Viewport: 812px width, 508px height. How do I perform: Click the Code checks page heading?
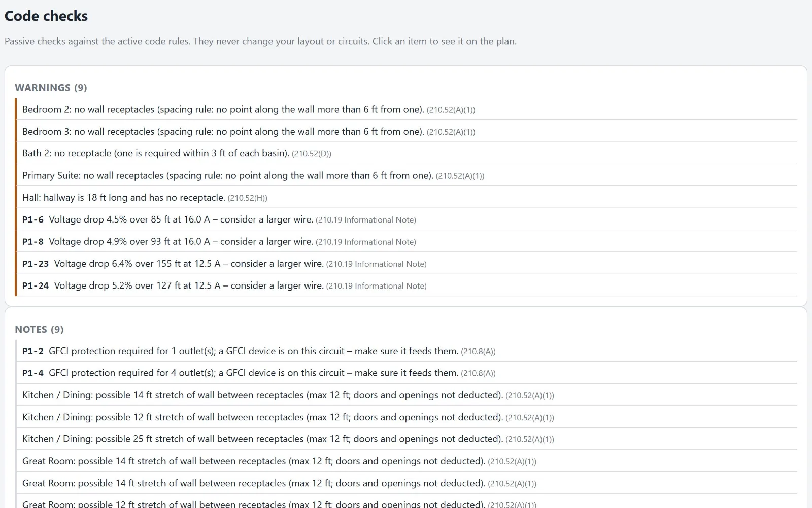point(46,16)
